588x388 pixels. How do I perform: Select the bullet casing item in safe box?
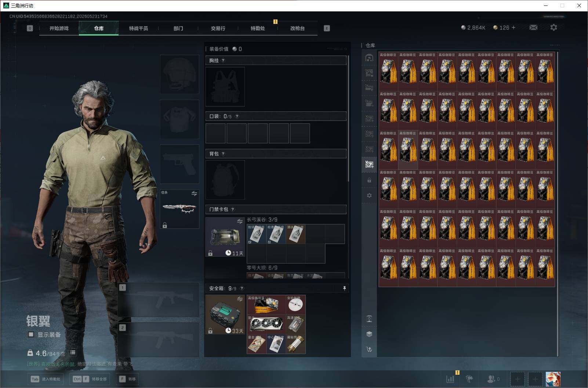(x=296, y=344)
